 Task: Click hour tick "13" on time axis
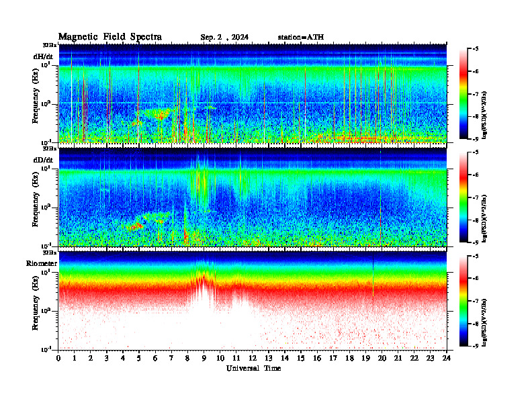(269, 359)
